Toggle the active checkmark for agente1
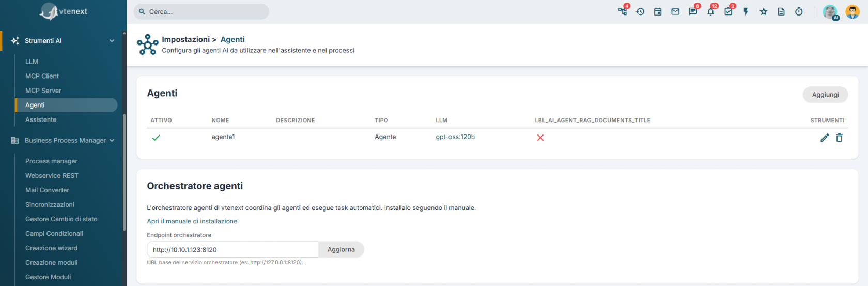 tap(156, 138)
